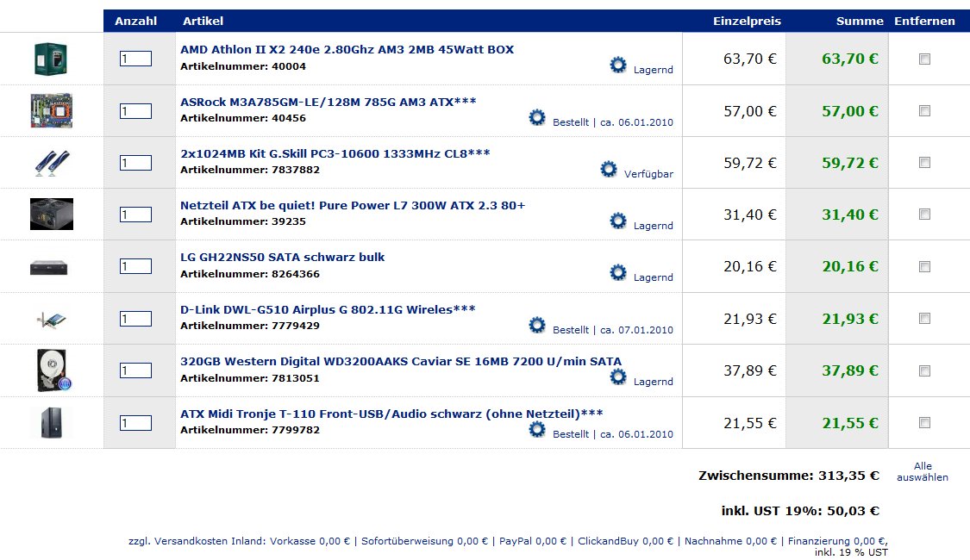The width and height of the screenshot is (970, 560).
Task: Open the Western Digital hard drive thumbnail
Action: point(53,370)
